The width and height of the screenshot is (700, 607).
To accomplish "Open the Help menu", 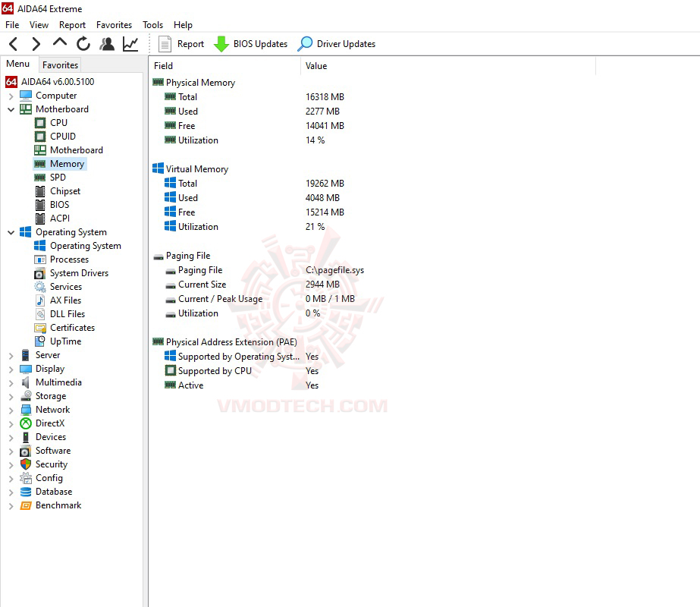I will [183, 25].
